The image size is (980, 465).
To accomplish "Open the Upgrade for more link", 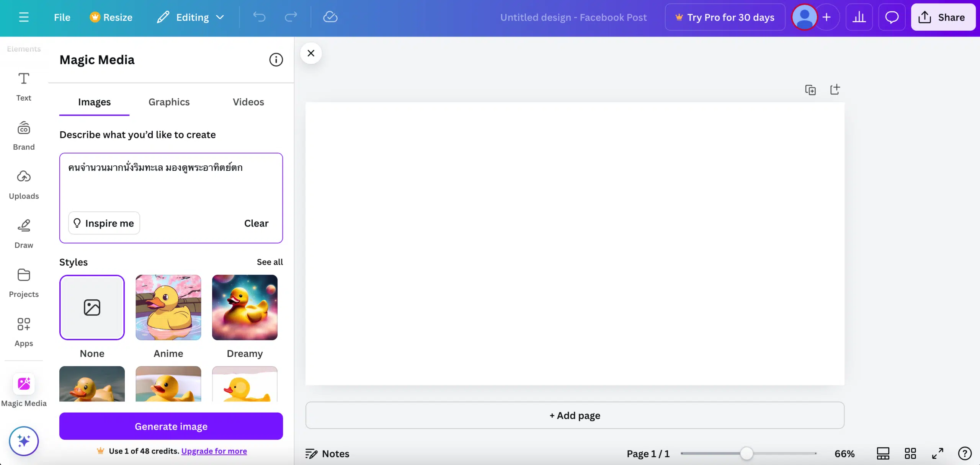I will [214, 451].
